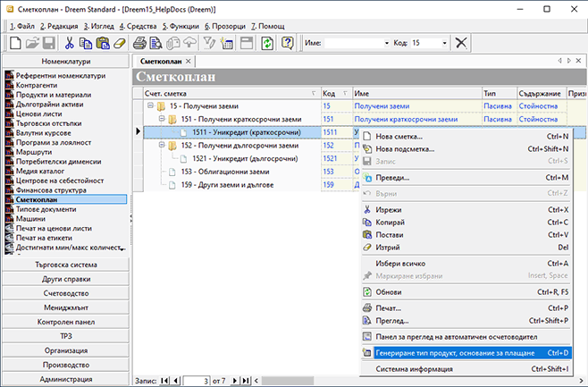Open the 5. Функции menu
588x387 pixels.
(x=181, y=26)
